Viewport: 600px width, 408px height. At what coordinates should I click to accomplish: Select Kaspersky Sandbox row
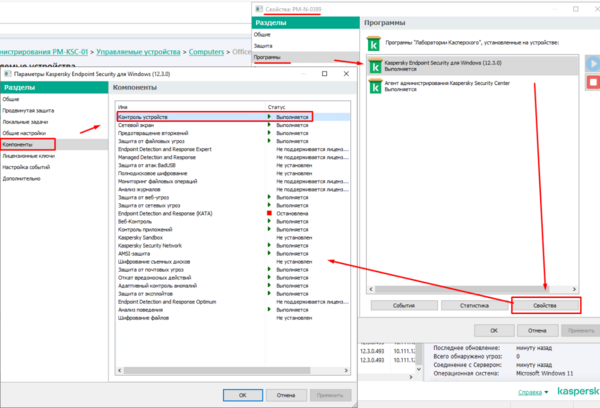click(233, 238)
